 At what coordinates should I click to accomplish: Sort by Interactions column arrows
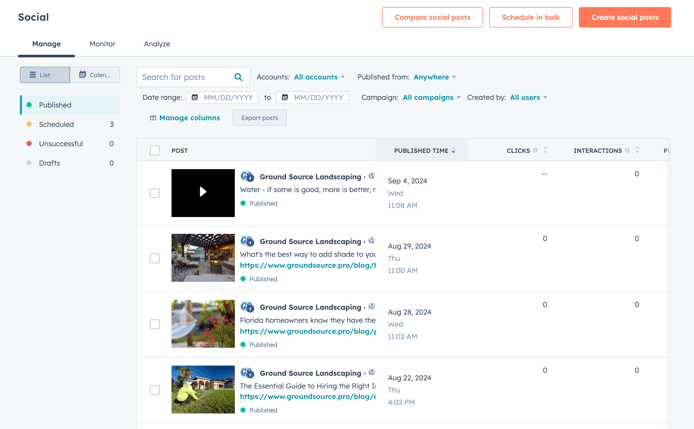tap(637, 151)
